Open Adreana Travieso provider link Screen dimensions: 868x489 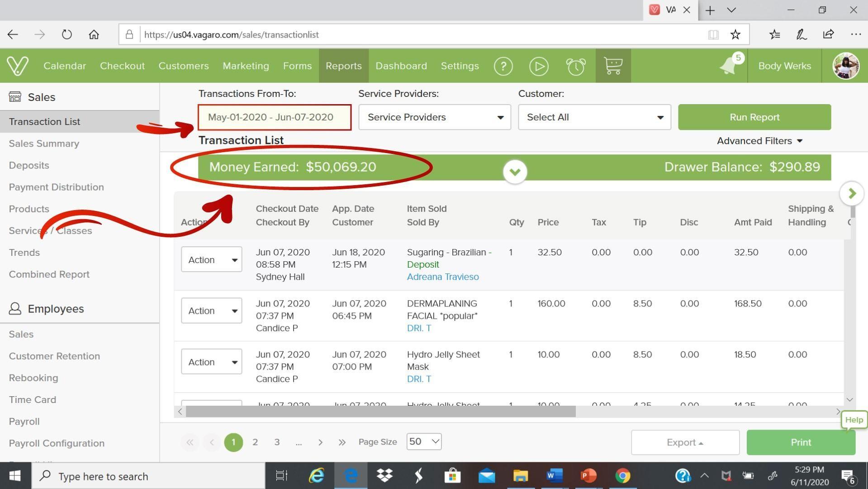tap(443, 277)
